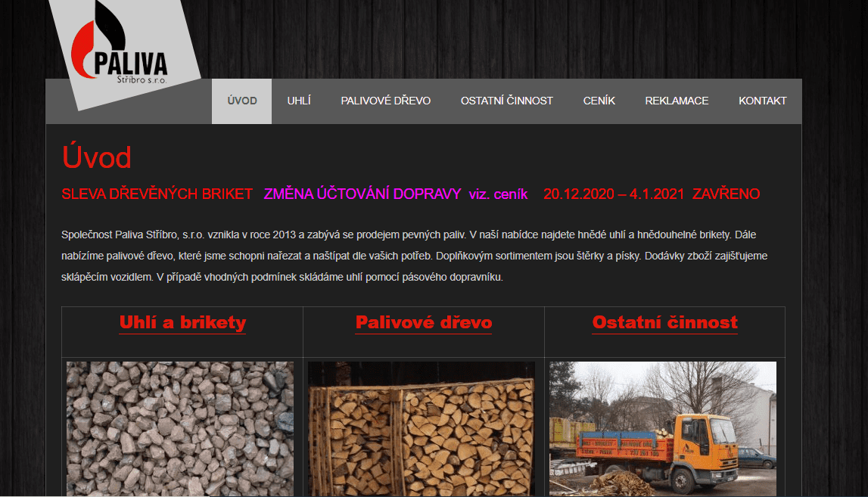868x497 pixels.
Task: Click the 'SLEVA DŘEVĚNÝCH BRIKET' announcement text
Action: point(157,194)
